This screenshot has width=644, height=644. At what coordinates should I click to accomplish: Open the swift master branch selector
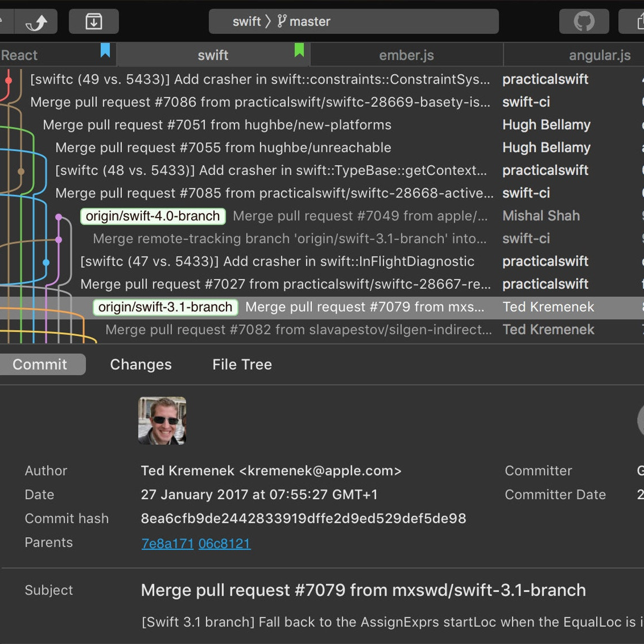coord(354,21)
